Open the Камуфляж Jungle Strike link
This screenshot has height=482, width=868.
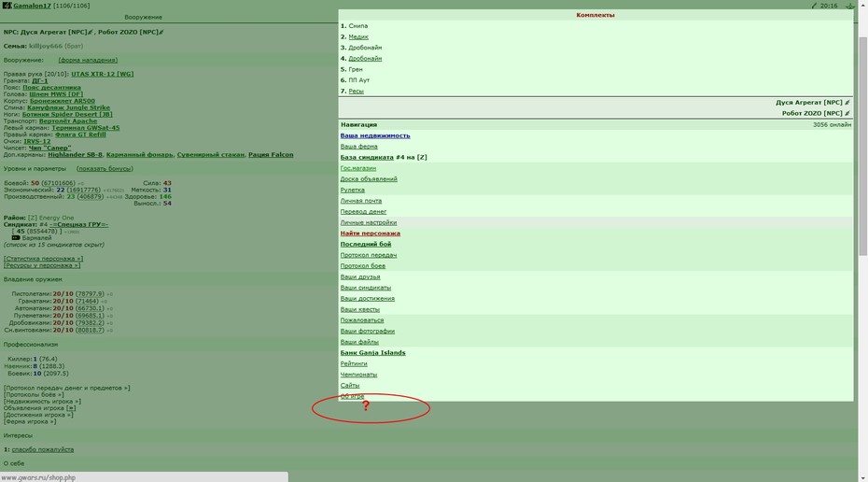pos(69,107)
